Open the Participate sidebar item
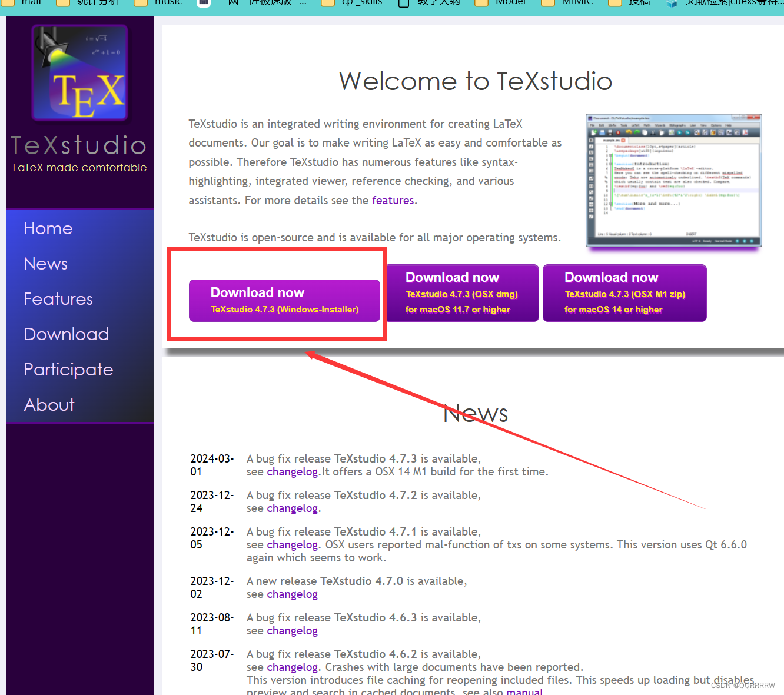 point(68,370)
